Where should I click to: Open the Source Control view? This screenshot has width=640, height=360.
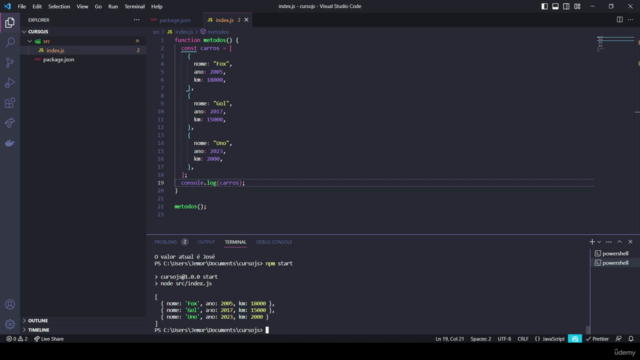point(10,62)
